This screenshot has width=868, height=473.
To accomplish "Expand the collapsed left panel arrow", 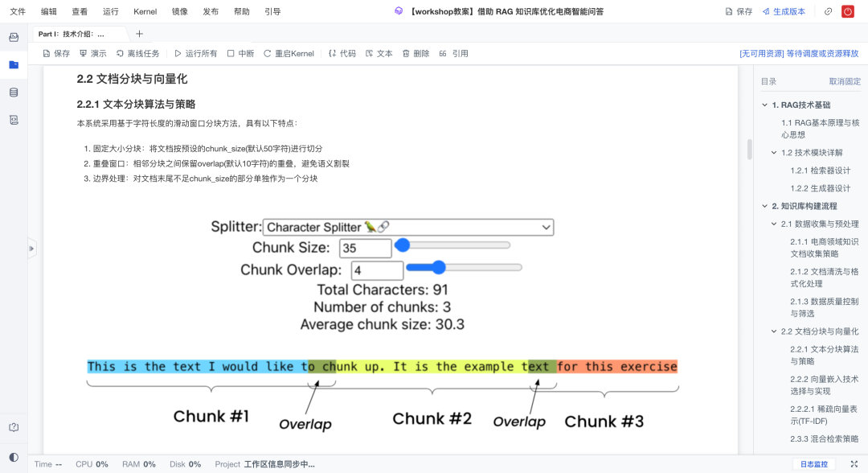I will (31, 249).
